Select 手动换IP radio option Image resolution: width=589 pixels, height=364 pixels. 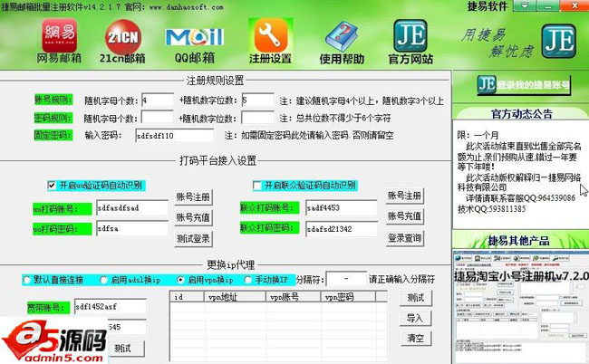[x=248, y=280]
